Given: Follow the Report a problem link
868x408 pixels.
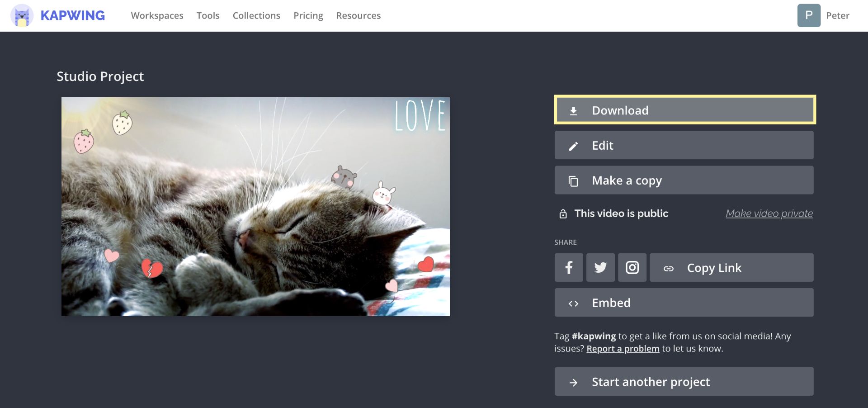Looking at the screenshot, I should pyautogui.click(x=623, y=349).
